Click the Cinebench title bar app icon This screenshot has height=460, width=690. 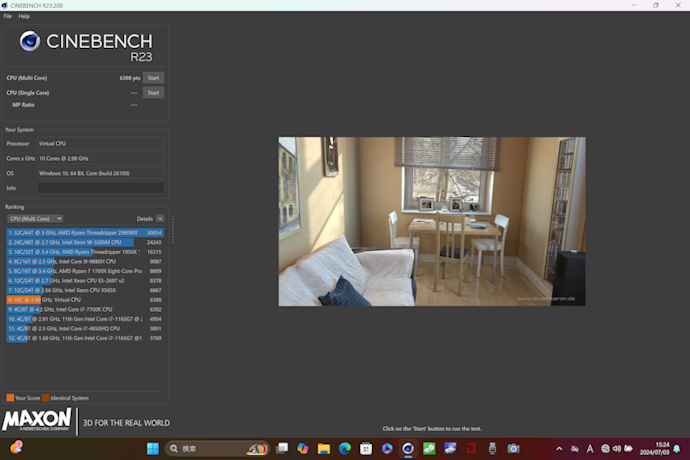4,5
